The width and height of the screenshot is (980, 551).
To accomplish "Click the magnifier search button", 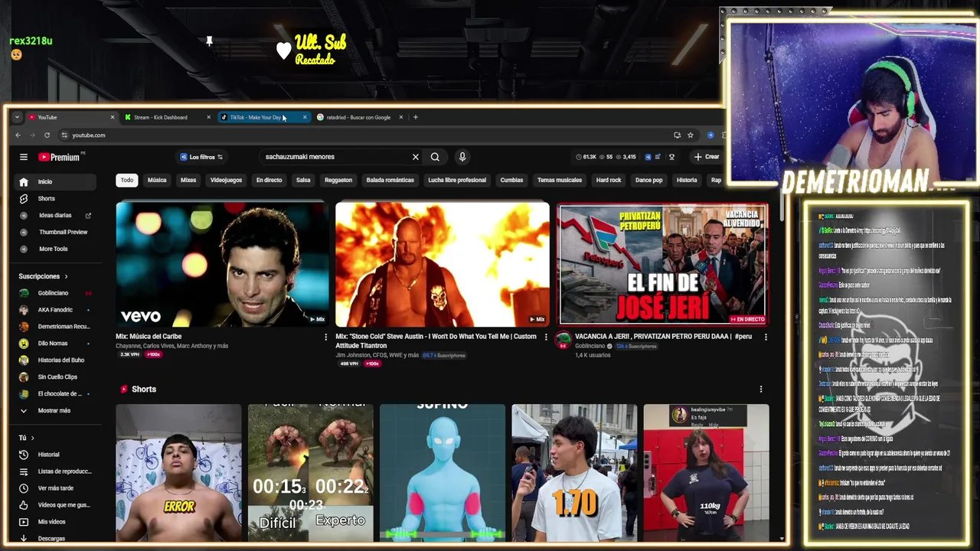I will (435, 157).
